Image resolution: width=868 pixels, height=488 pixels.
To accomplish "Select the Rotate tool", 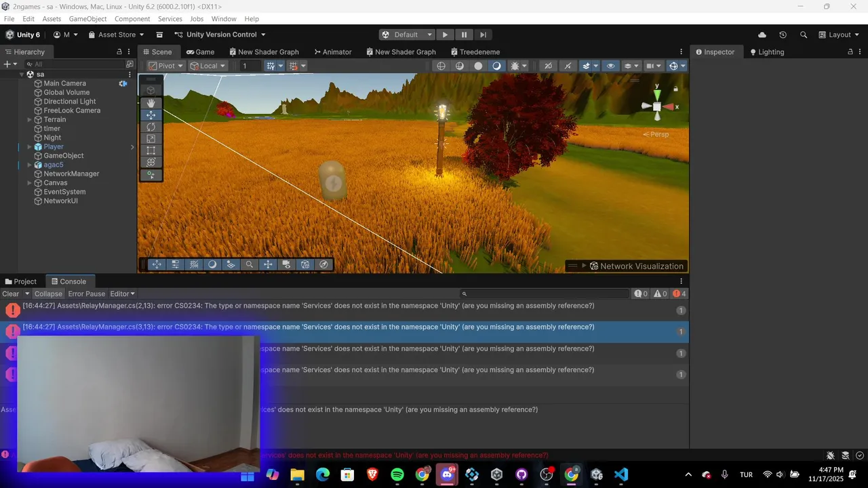I will click(x=151, y=127).
